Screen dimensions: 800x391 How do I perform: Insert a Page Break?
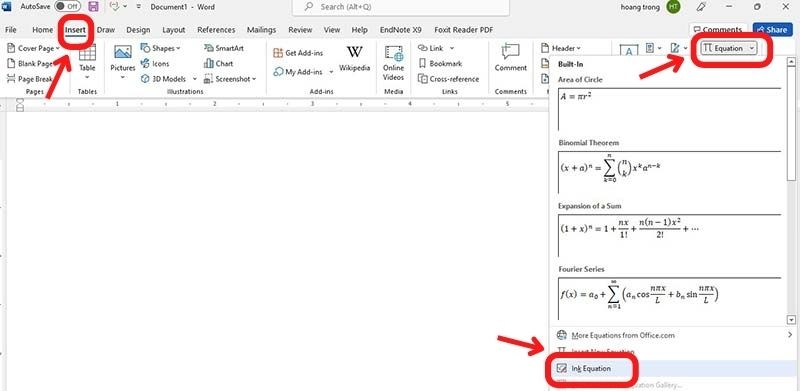(31, 79)
